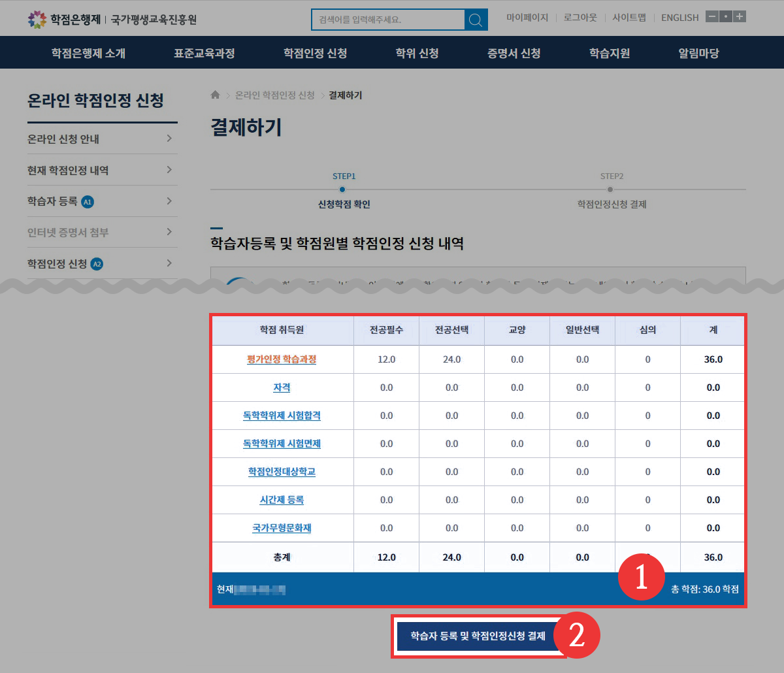
Task: Open the 평가인정 학습과정 link
Action: coord(282,359)
